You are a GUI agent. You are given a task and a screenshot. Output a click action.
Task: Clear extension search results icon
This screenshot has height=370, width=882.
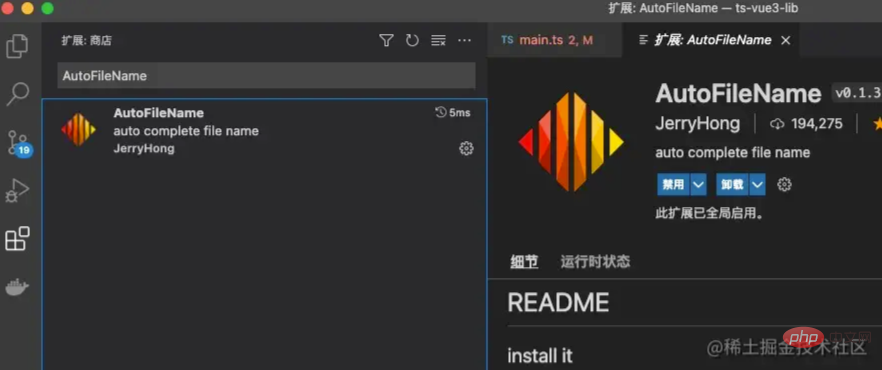pyautogui.click(x=438, y=40)
